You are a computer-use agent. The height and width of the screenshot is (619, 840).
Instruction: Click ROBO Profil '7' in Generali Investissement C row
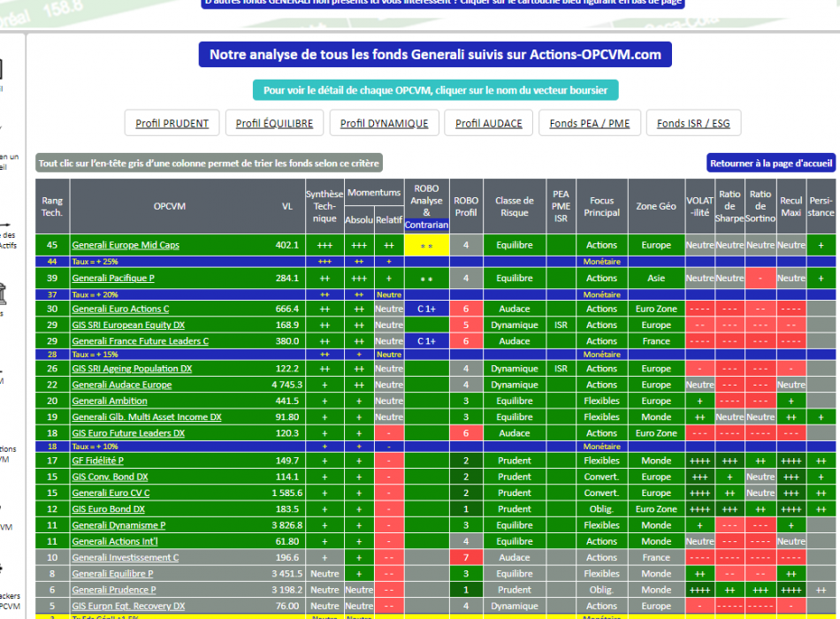pos(466,557)
